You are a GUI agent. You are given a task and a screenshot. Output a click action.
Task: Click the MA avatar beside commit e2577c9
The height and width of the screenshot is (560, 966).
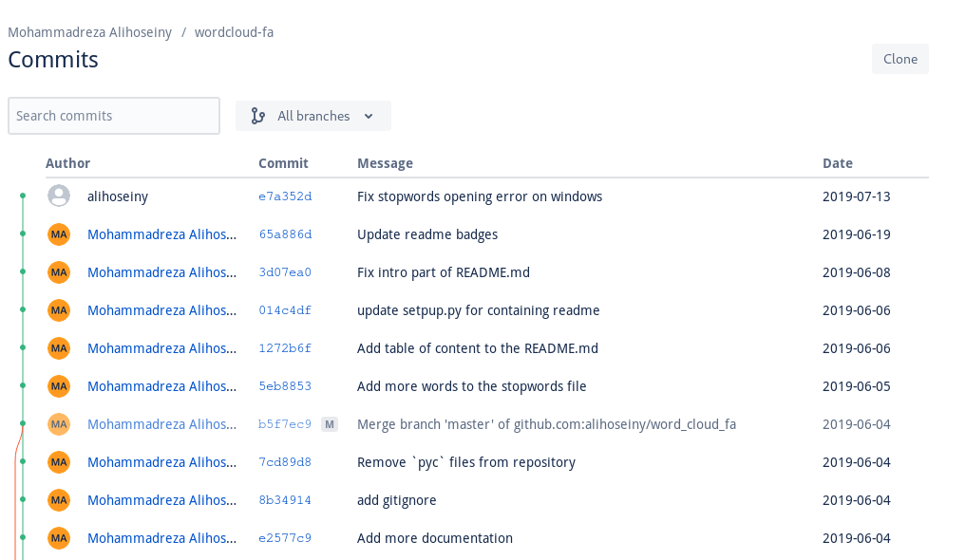(x=59, y=538)
